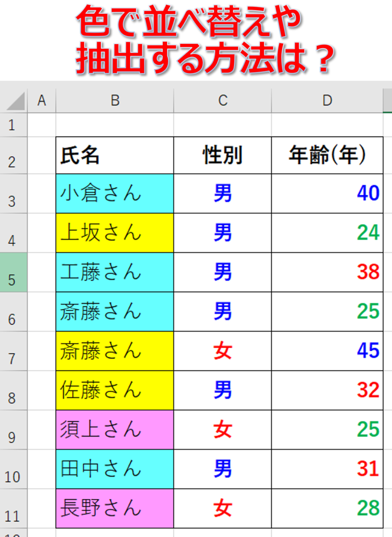Select highlighted row 5 header
The width and height of the screenshot is (392, 537).
pyautogui.click(x=13, y=272)
